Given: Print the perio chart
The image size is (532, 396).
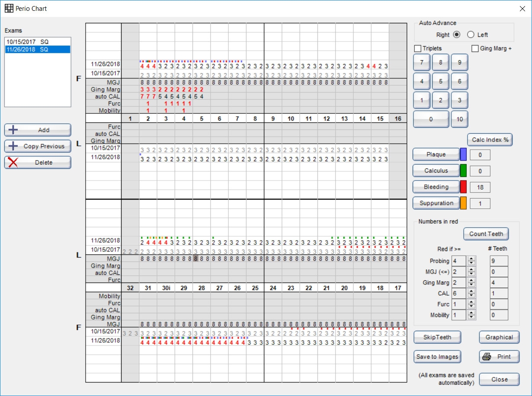Looking at the screenshot, I should 499,356.
